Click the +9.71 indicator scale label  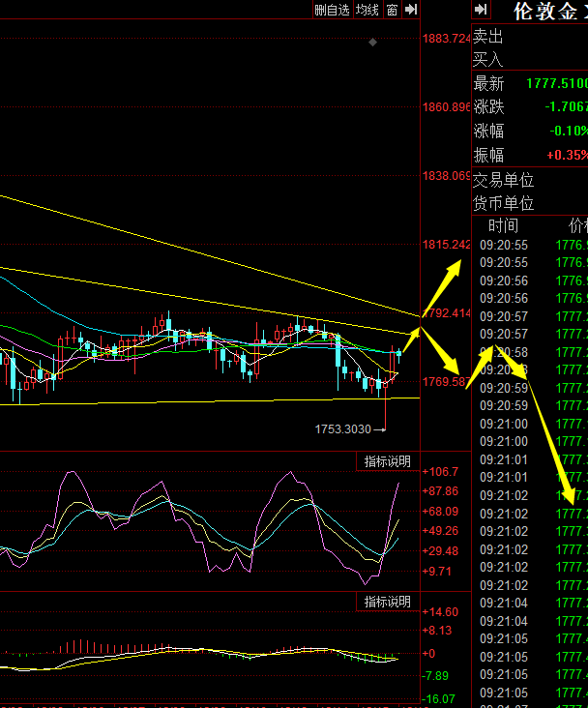click(x=437, y=572)
